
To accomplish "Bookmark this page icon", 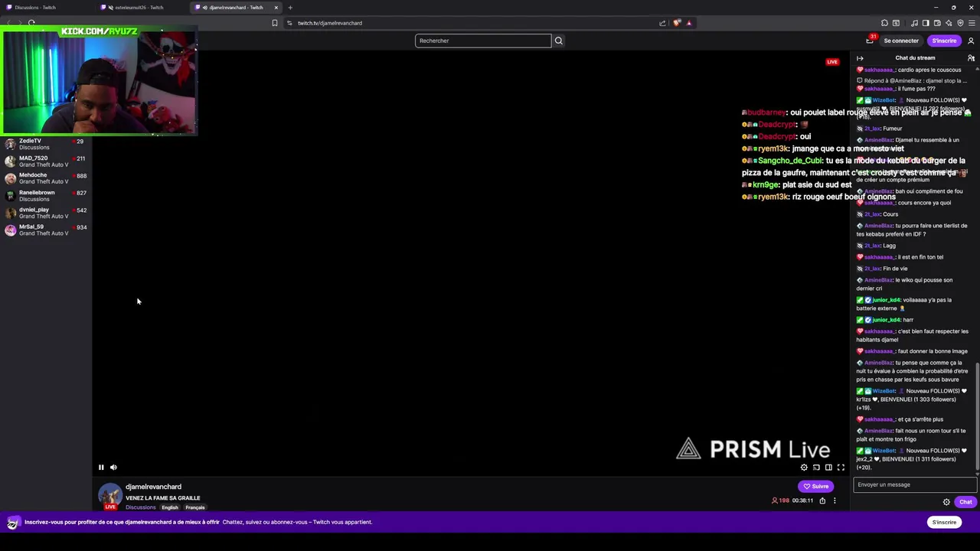I will tap(275, 23).
